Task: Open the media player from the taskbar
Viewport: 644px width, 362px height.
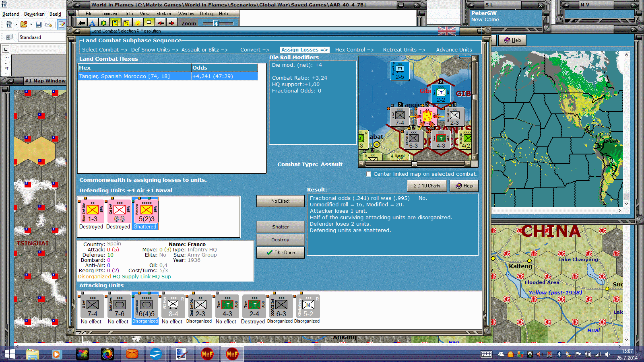Action: (56, 354)
